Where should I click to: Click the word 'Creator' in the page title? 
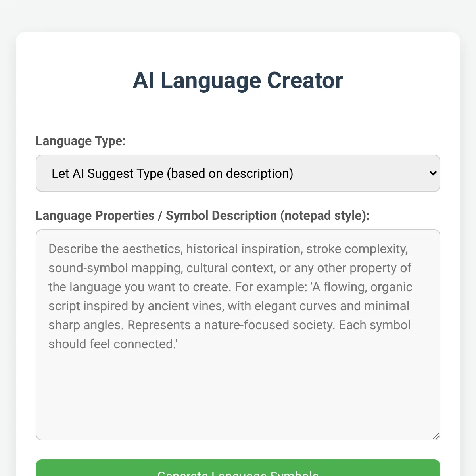[x=305, y=80]
